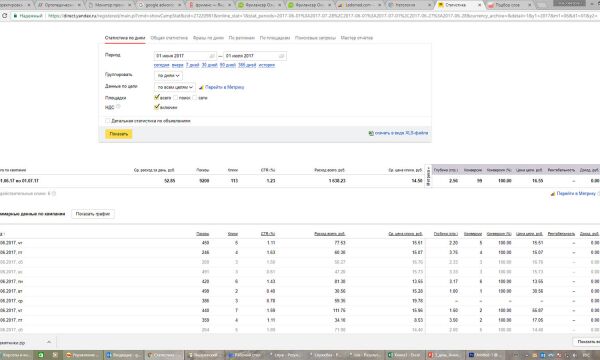The width and height of the screenshot is (600, 360).
Task: Click the Показать все downloads button
Action: pos(586,342)
